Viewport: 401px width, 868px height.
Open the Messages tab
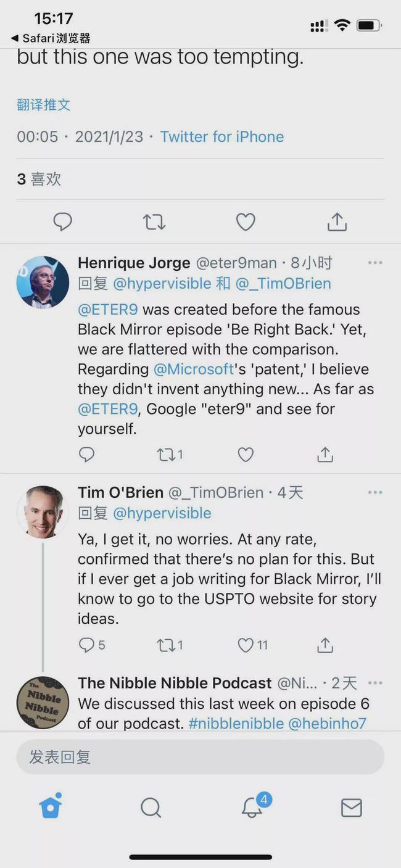pyautogui.click(x=352, y=807)
